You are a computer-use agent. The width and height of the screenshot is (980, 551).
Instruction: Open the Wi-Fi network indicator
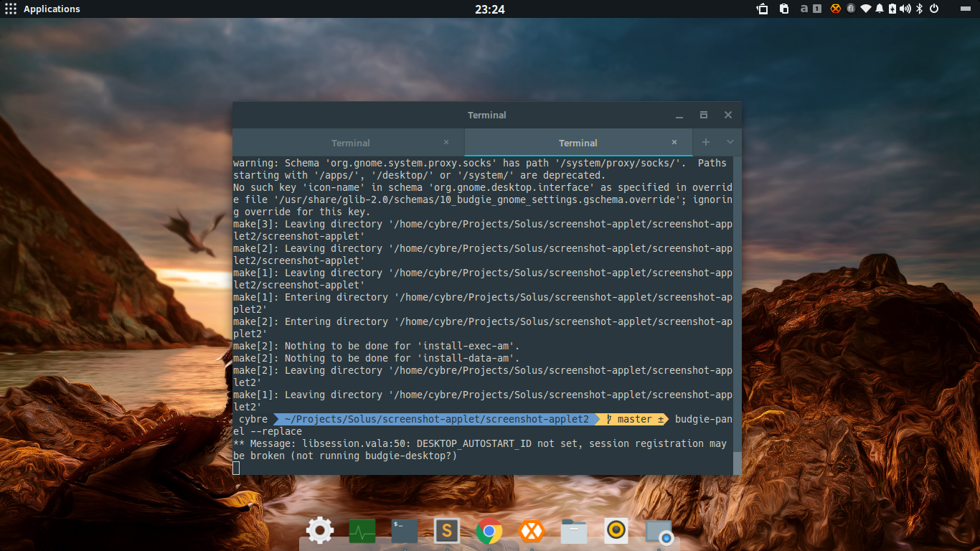point(866,9)
